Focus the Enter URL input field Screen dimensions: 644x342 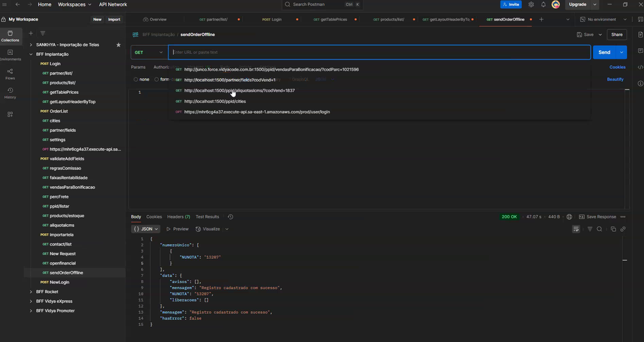click(379, 52)
